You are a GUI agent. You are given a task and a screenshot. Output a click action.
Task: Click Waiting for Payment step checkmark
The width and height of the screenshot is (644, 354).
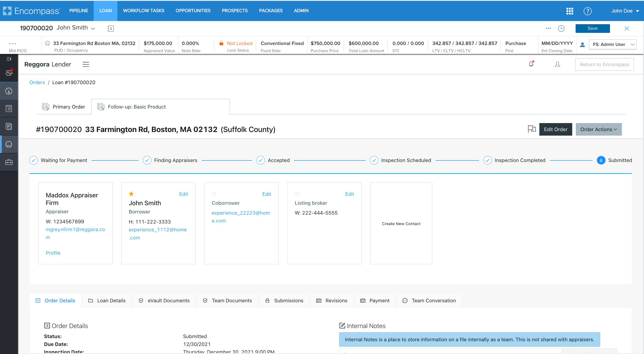click(33, 160)
